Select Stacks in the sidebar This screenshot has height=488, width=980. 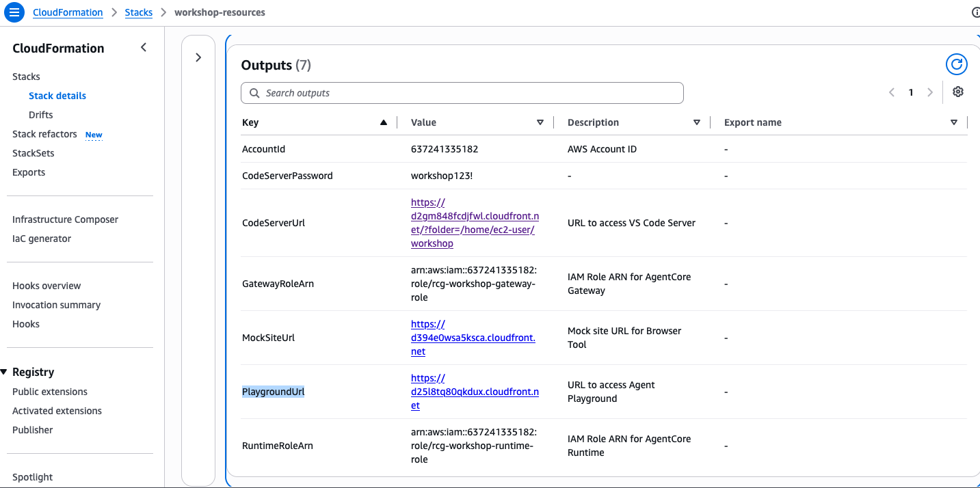click(26, 77)
